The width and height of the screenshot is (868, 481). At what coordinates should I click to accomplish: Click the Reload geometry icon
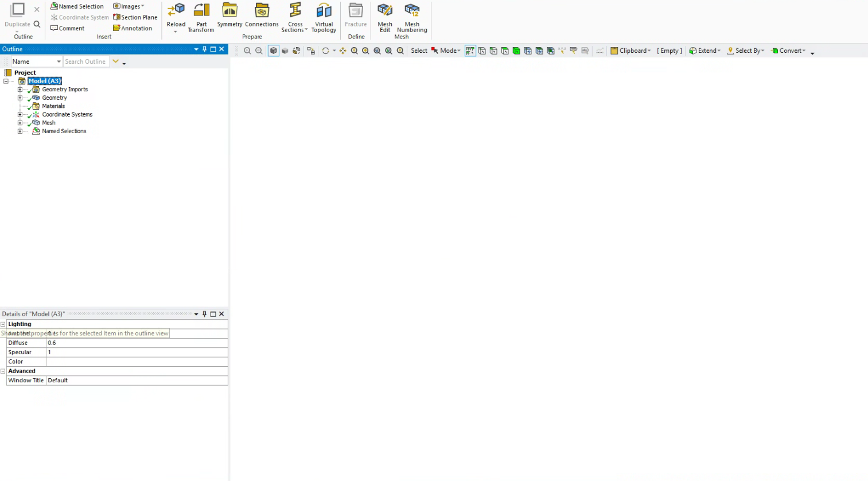point(176,10)
